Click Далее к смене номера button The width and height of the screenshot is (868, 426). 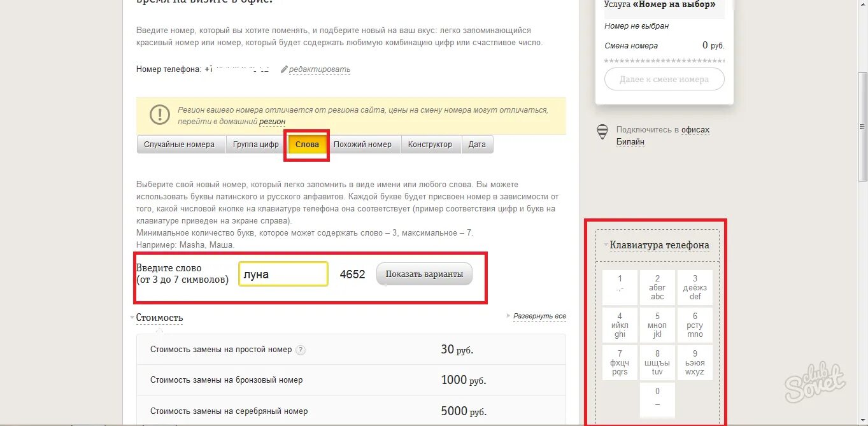coord(664,80)
